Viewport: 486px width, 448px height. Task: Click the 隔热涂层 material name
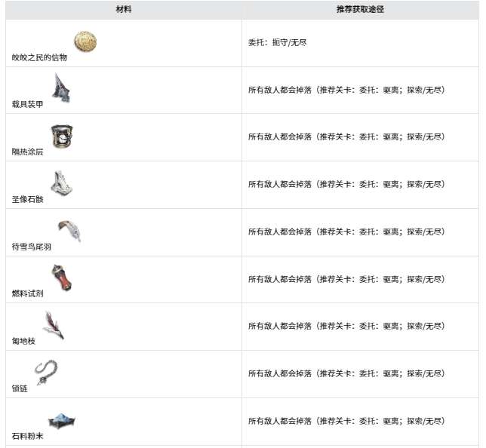[28, 152]
